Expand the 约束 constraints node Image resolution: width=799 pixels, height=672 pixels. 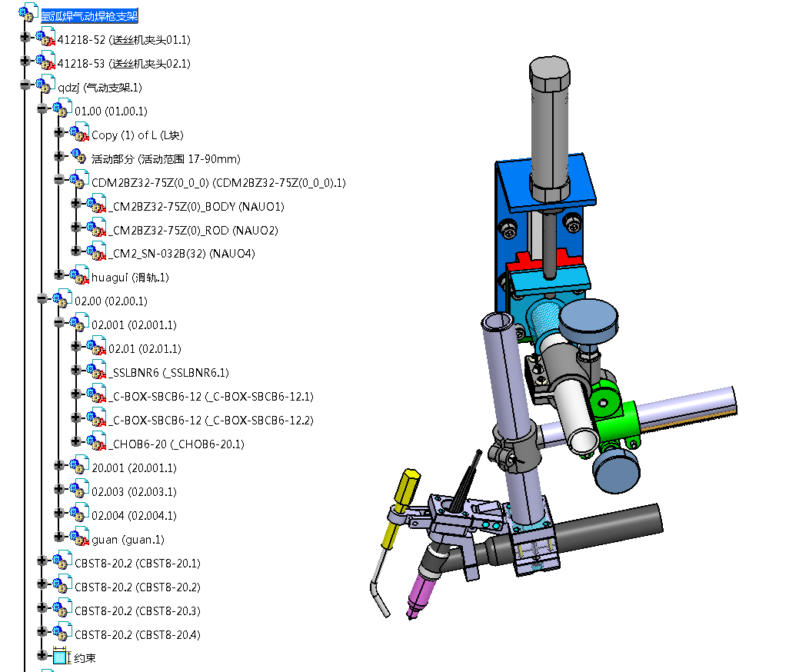click(42, 655)
